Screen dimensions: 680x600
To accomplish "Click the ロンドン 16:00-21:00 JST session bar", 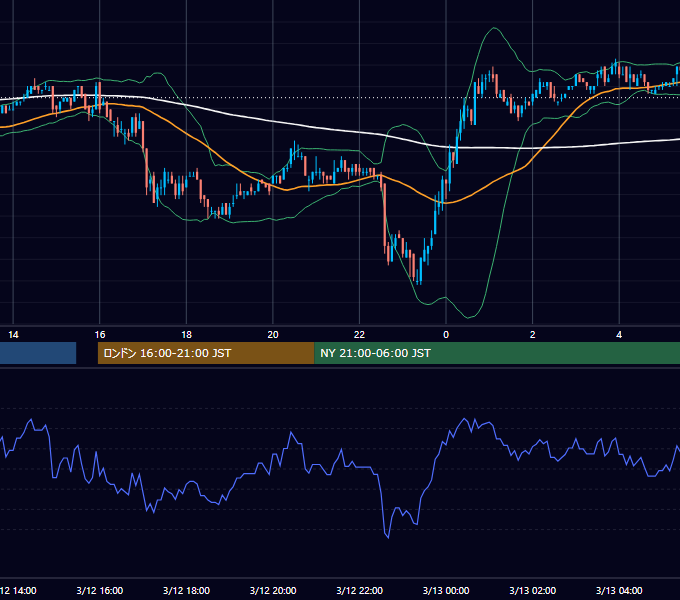I will pyautogui.click(x=206, y=353).
